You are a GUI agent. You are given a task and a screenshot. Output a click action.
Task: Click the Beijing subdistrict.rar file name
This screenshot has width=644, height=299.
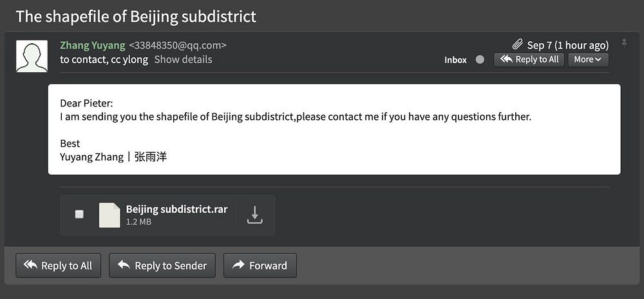coord(176,209)
